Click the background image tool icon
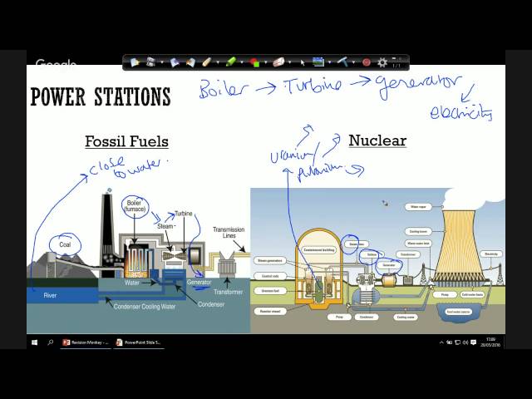532x399 pixels. 318,62
